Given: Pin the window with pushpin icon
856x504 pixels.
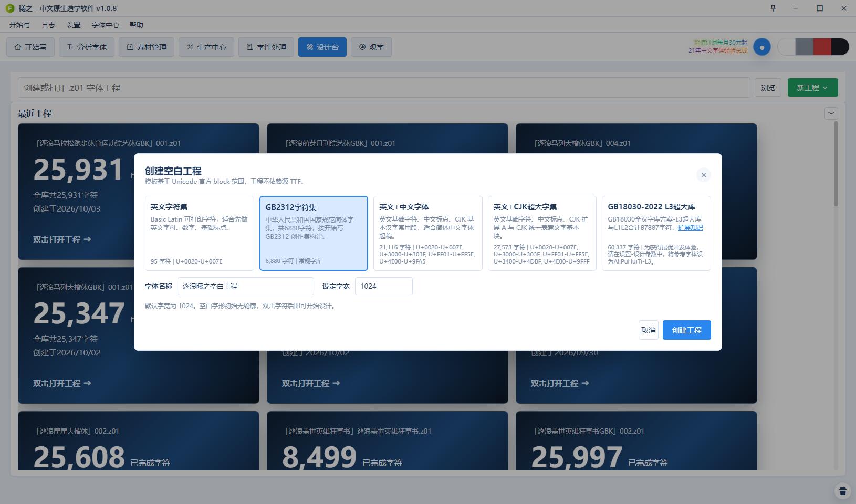Looking at the screenshot, I should [x=773, y=8].
